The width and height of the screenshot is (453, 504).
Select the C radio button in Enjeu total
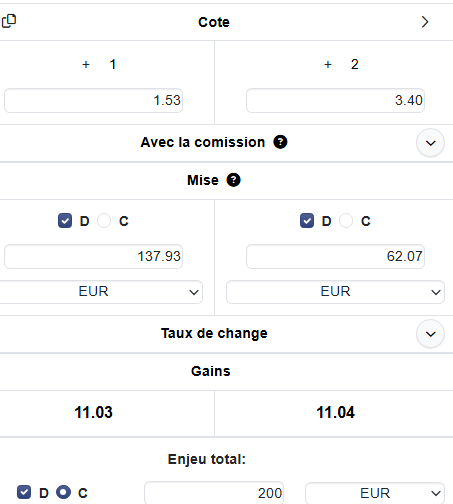point(63,492)
